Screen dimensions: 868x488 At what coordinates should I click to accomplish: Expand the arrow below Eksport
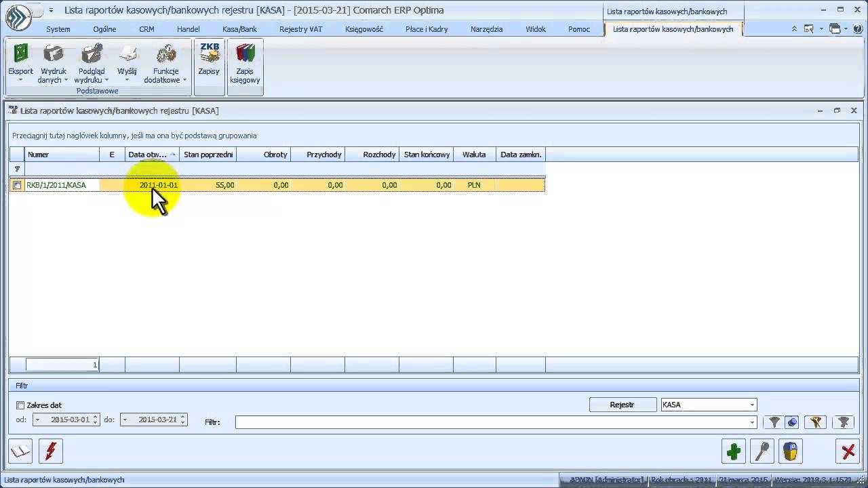pos(20,80)
